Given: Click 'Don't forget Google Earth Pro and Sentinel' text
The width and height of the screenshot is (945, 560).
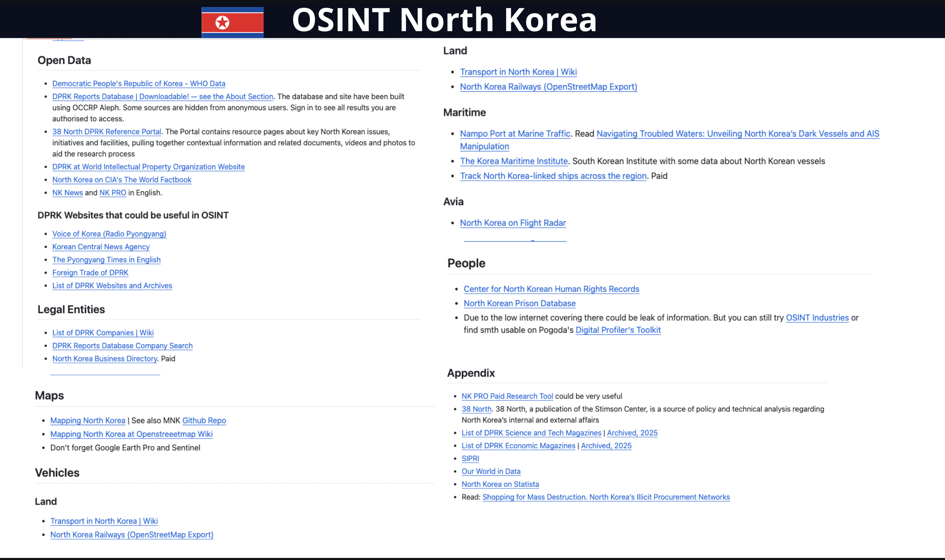Looking at the screenshot, I should 125,447.
